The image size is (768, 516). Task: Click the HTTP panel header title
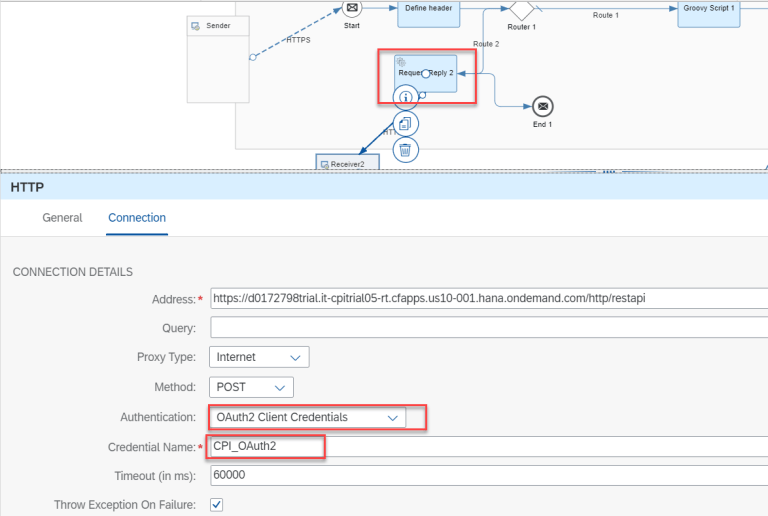(x=27, y=187)
